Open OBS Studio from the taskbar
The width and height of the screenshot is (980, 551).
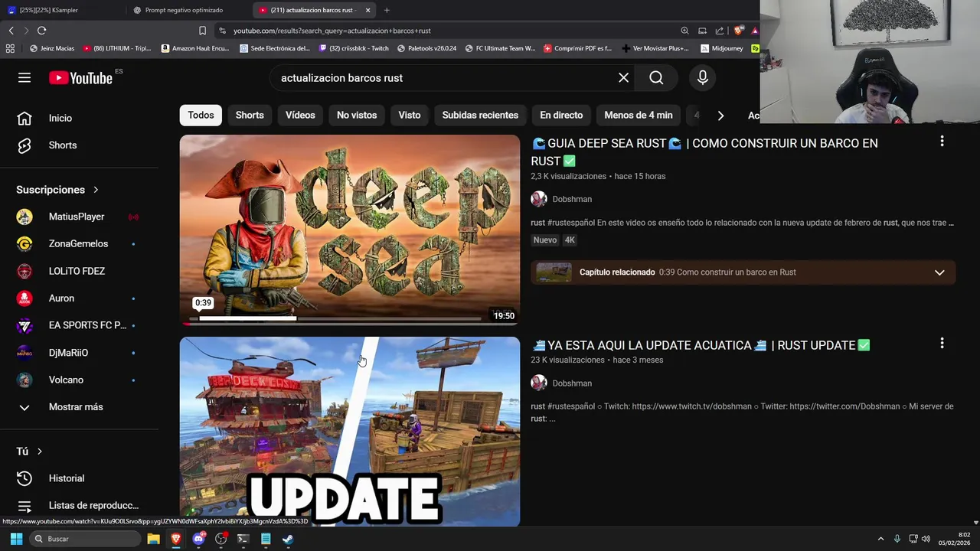point(221,539)
